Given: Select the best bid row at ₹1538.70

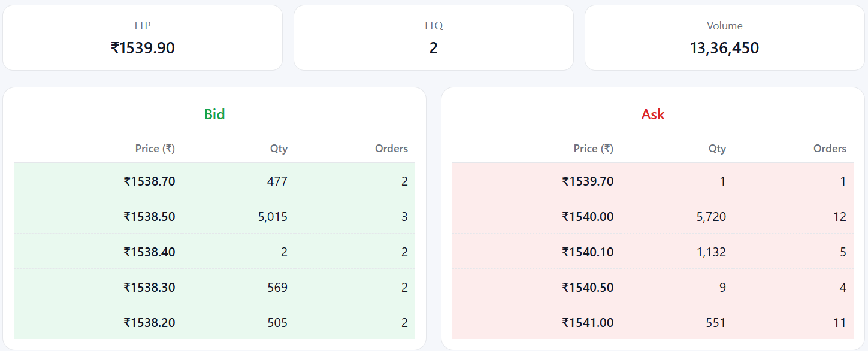Looking at the screenshot, I should [214, 181].
